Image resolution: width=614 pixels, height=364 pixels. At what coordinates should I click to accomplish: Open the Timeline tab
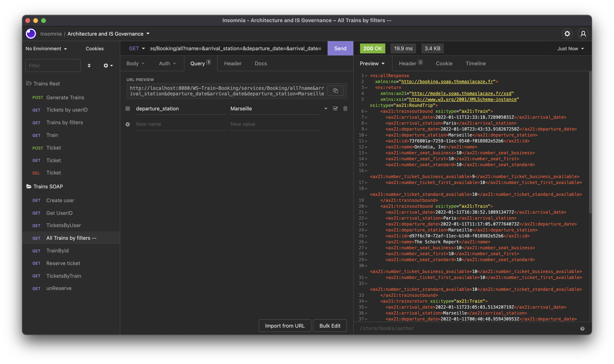[x=476, y=64]
